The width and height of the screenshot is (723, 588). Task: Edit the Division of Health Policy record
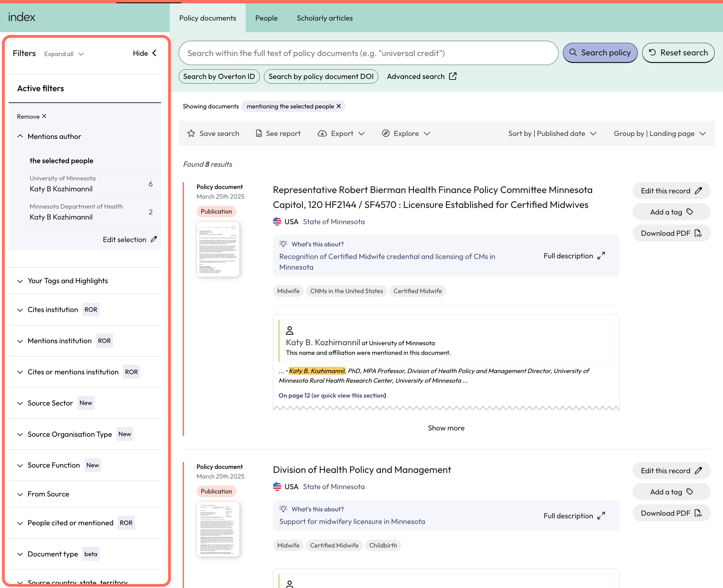click(671, 471)
